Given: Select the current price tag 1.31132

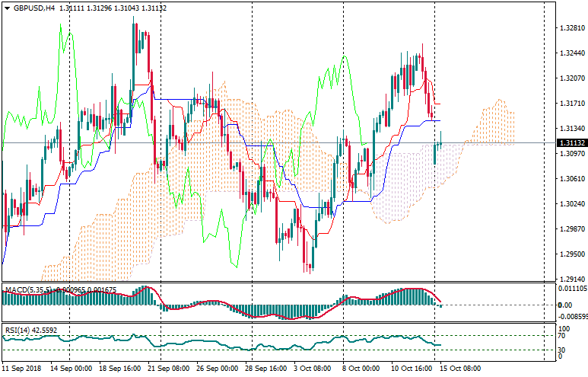Looking at the screenshot, I should pos(571,143).
